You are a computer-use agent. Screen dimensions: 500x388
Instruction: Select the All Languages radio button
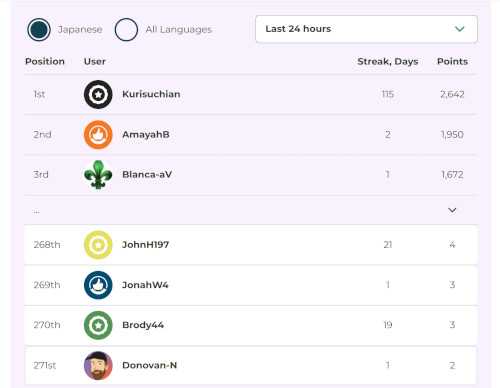126,30
